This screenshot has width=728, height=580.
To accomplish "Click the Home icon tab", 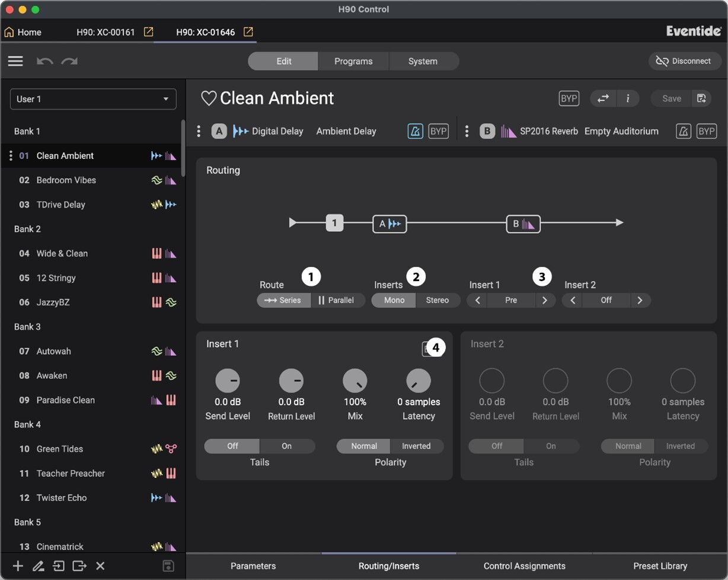I will (x=23, y=32).
